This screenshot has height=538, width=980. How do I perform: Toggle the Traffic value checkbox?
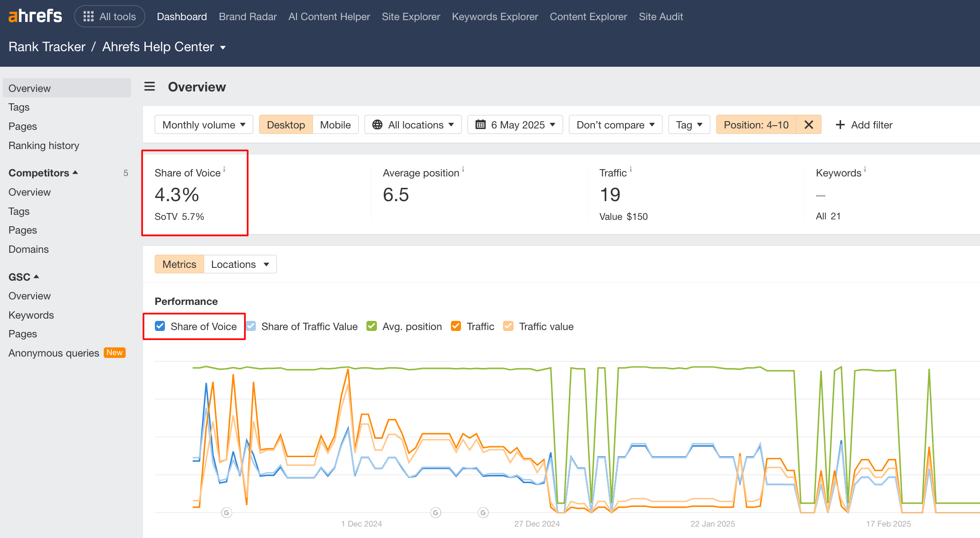[508, 326]
